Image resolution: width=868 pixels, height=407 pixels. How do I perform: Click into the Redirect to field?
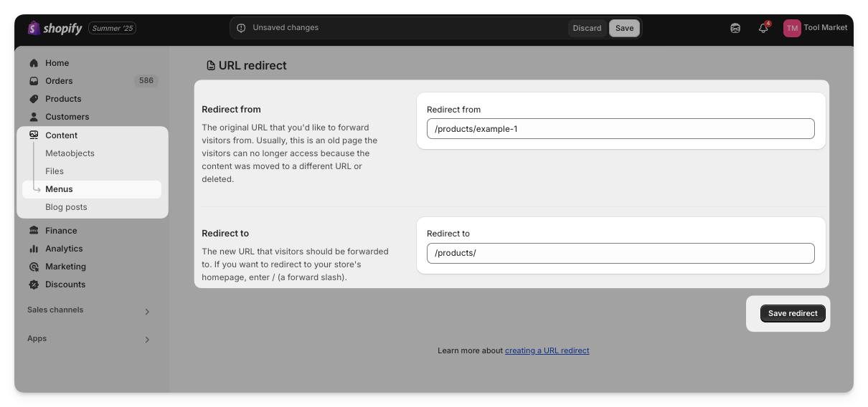point(620,253)
